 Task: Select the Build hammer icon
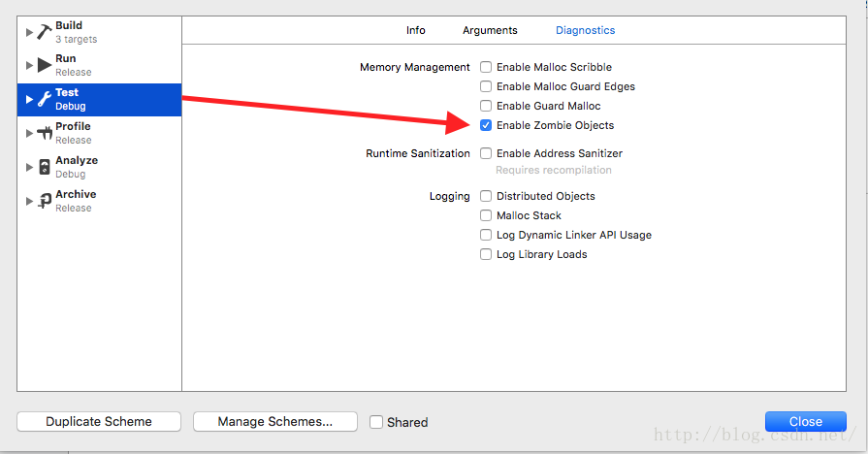point(45,32)
